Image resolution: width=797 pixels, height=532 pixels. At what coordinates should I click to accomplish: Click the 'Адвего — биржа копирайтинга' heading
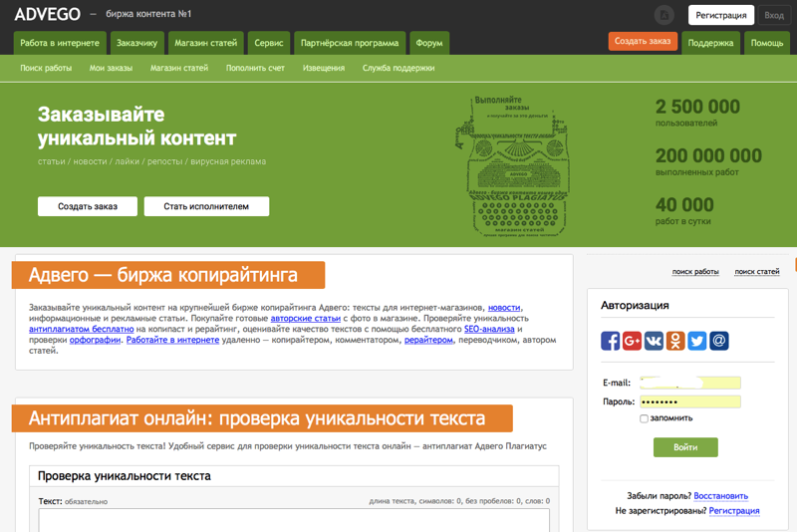click(168, 275)
